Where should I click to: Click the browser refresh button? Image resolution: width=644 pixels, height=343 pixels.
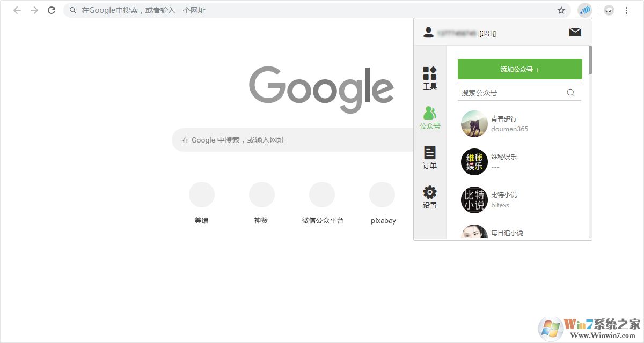tap(52, 10)
